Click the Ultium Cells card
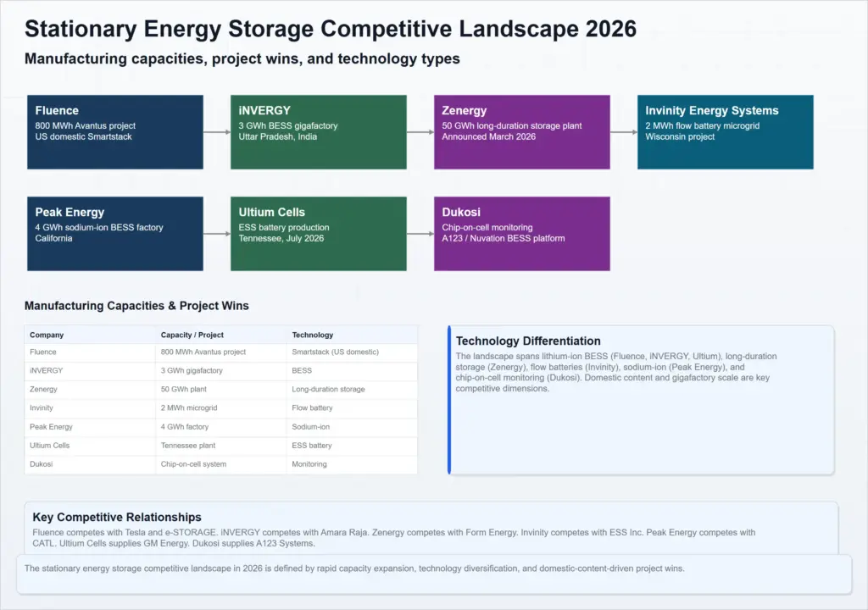This screenshot has height=610, width=868. coord(319,234)
